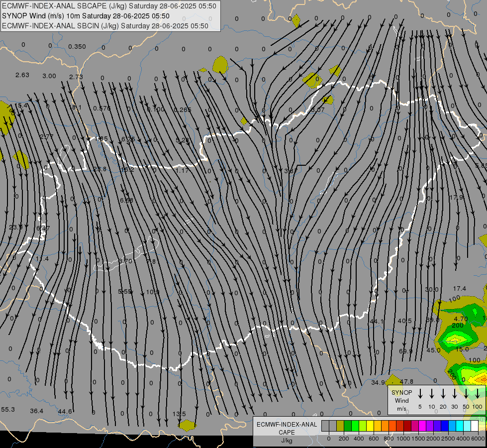Click the map value 0.350
The height and width of the screenshot is (448, 487).
coord(77,47)
